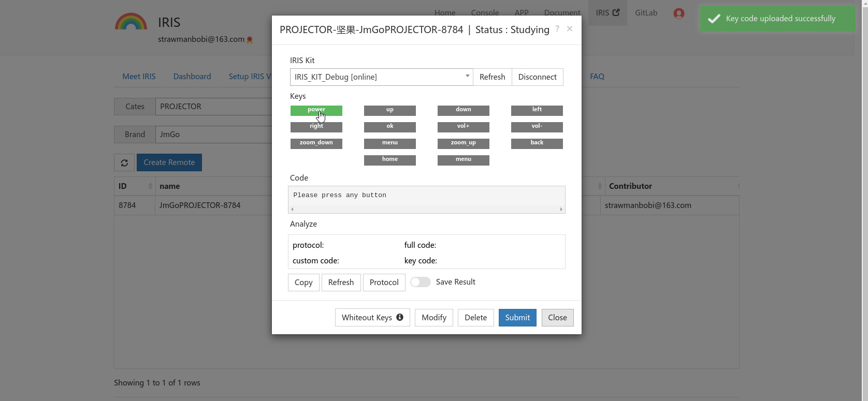The image size is (868, 401).
Task: Click the table reload icon button
Action: pyautogui.click(x=124, y=162)
